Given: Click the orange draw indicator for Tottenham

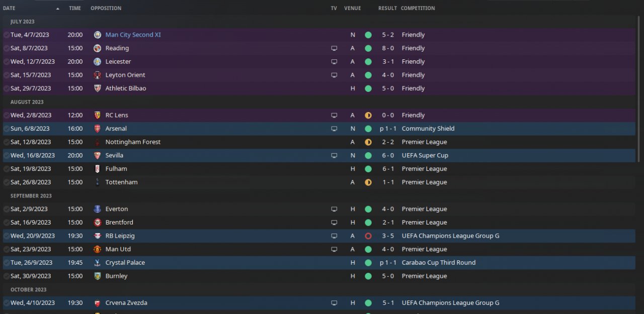Looking at the screenshot, I should tap(368, 182).
